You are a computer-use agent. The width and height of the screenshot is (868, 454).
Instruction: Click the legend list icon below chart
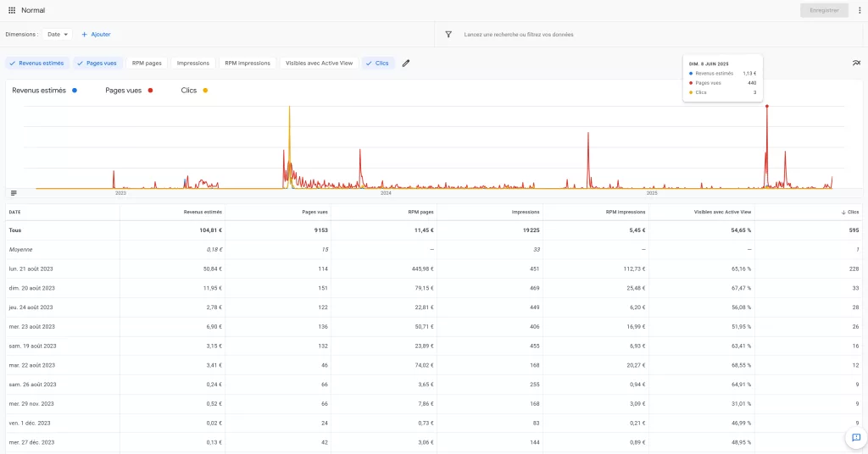pos(14,193)
